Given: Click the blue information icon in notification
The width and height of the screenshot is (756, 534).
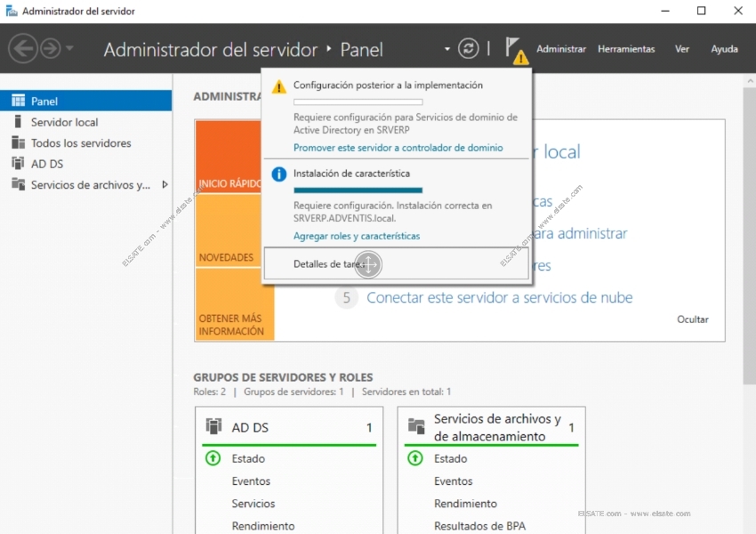Looking at the screenshot, I should 278,174.
